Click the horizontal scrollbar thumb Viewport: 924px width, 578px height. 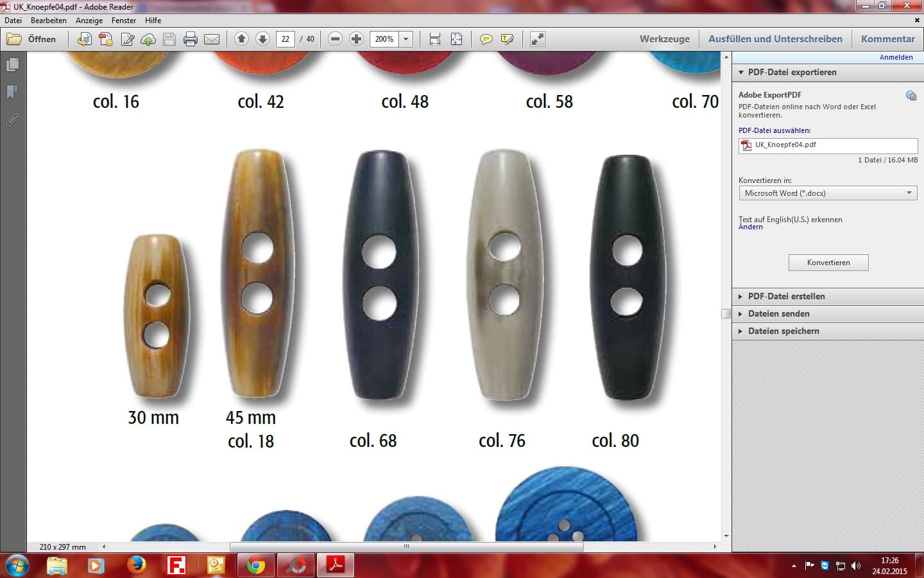pyautogui.click(x=406, y=547)
